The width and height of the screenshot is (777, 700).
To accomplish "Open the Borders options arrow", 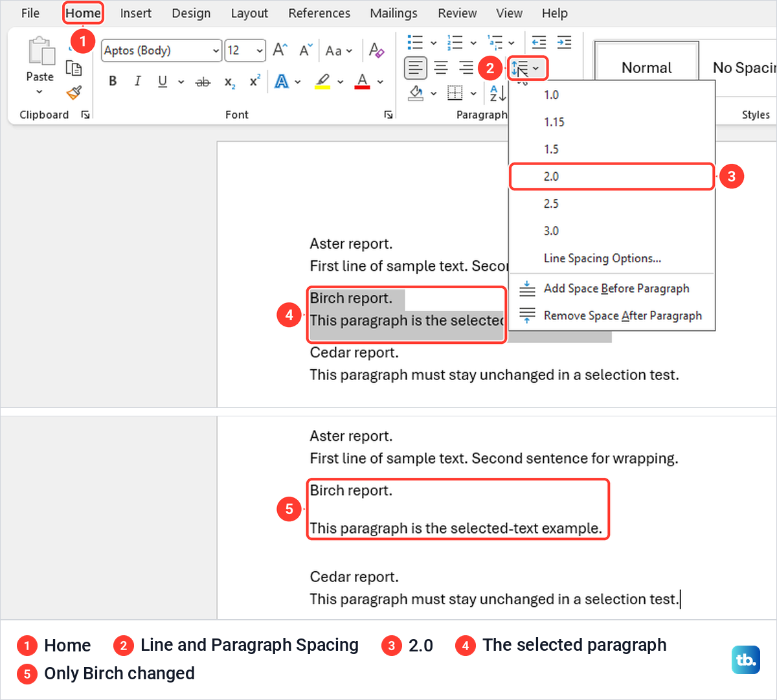I will point(473,94).
